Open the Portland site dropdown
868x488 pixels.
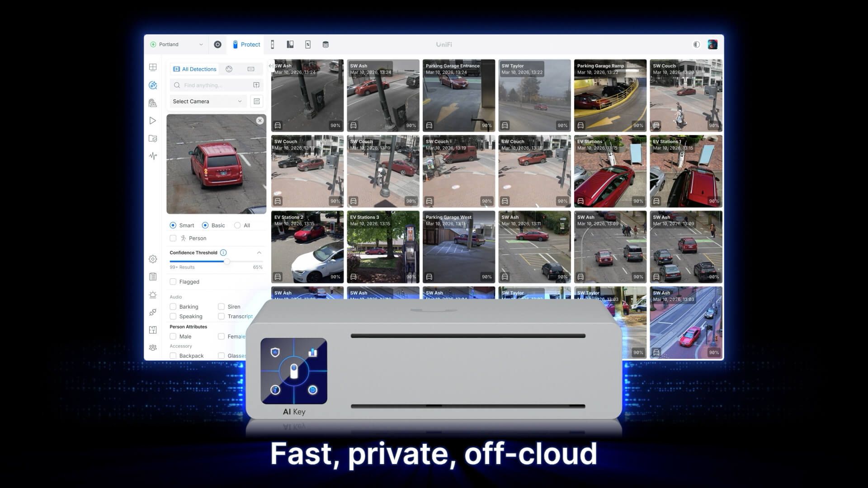click(x=177, y=44)
